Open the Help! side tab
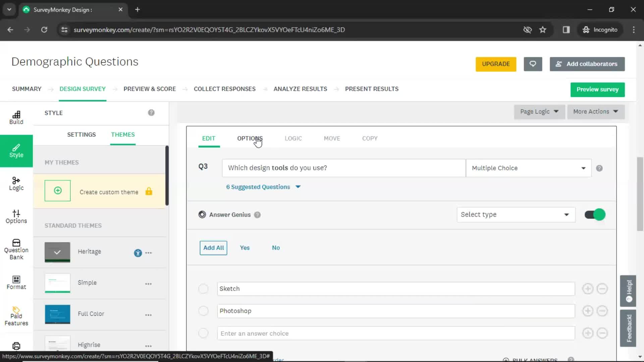The width and height of the screenshot is (644, 362). click(628, 291)
